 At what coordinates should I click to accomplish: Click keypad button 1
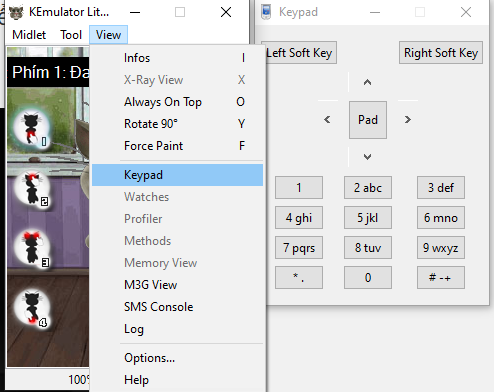[299, 188]
